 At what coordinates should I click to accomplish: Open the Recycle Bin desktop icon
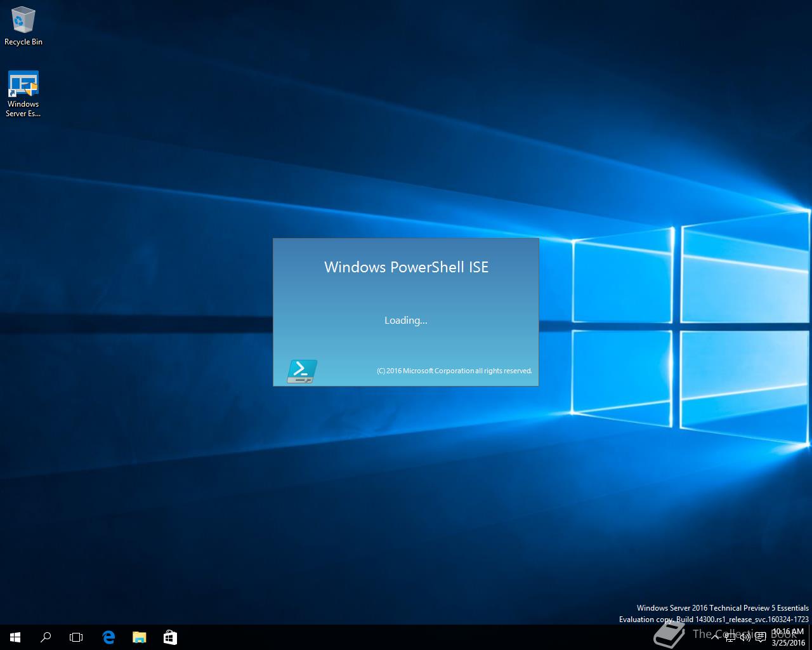point(23,27)
